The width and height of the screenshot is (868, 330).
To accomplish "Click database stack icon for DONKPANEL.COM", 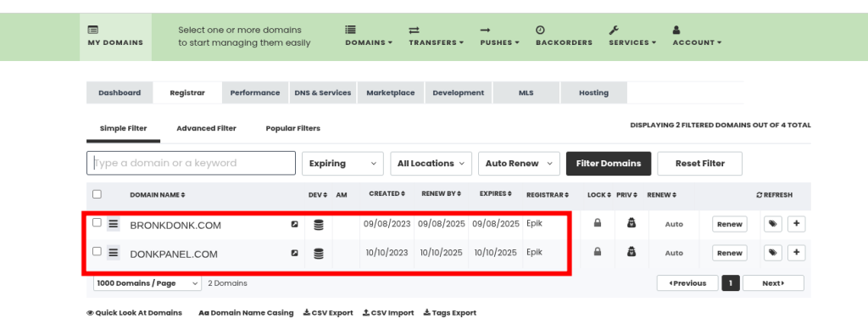I will coord(319,254).
